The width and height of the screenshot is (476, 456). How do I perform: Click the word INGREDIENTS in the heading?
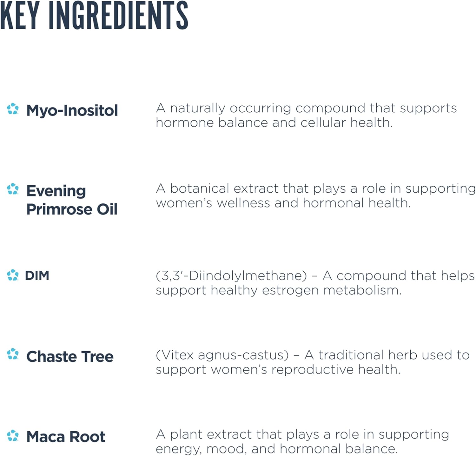pyautogui.click(x=118, y=15)
